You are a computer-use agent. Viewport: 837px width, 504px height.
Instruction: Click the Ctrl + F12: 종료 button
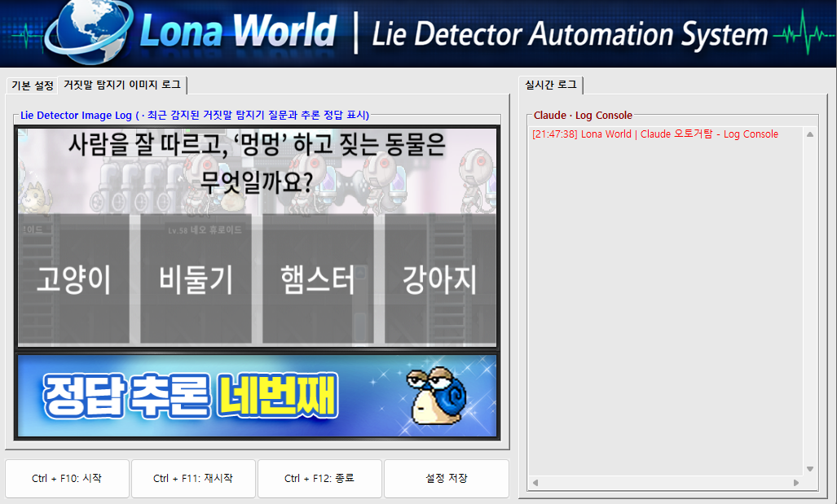[x=319, y=479]
